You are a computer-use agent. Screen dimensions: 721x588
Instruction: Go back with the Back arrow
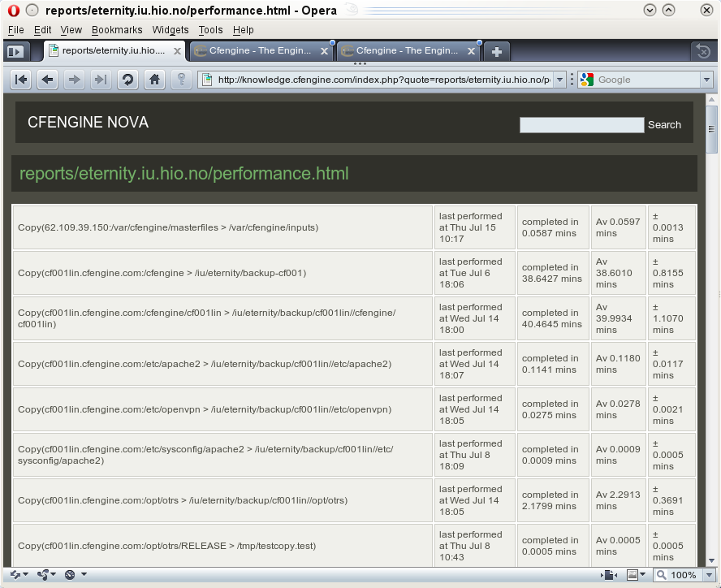click(47, 80)
